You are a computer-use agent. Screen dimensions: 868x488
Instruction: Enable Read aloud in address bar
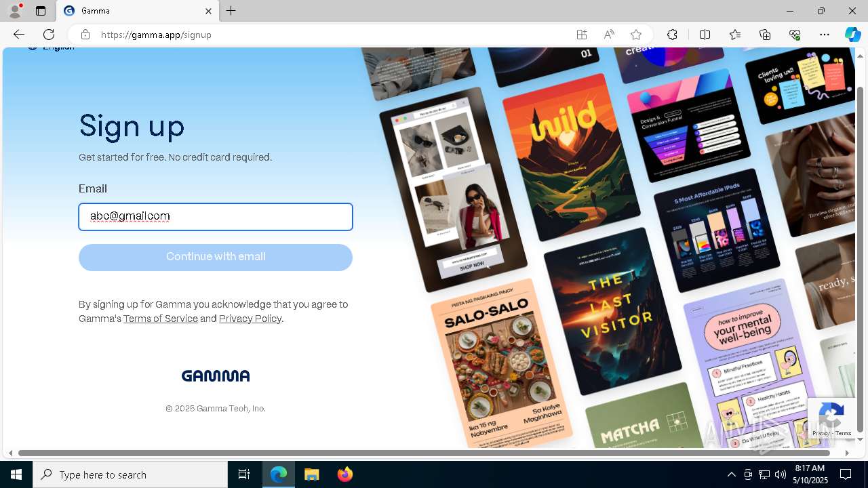coord(609,35)
